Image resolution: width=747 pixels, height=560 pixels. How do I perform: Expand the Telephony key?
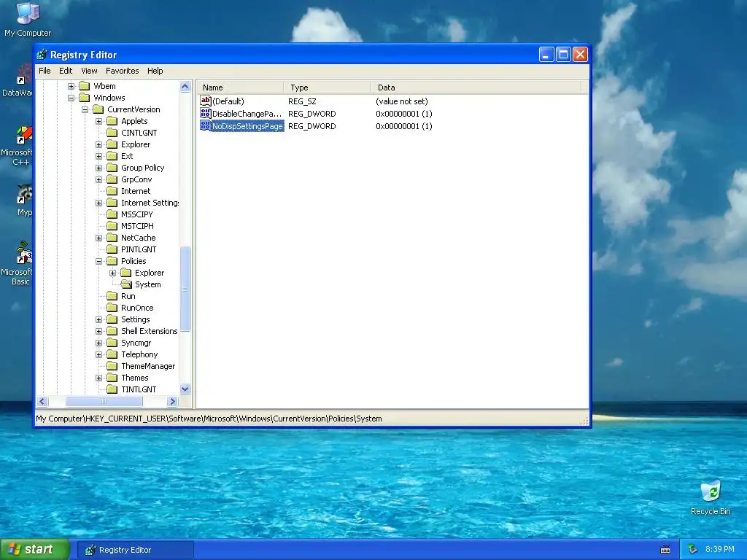98,354
